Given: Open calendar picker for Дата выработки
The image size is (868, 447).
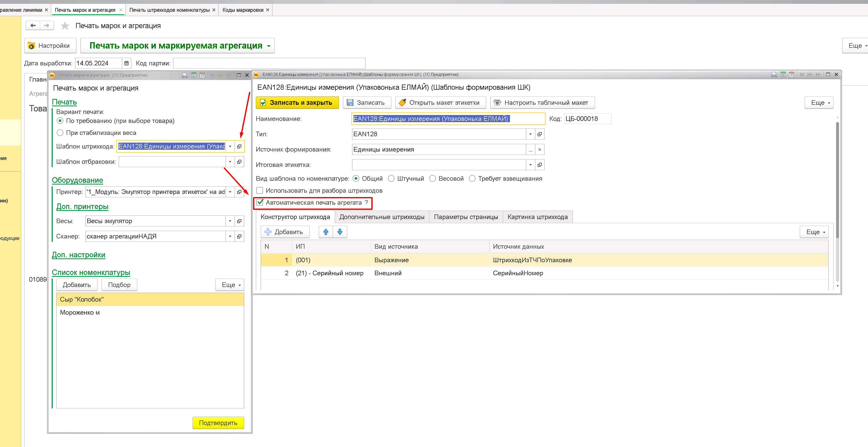Looking at the screenshot, I should click(126, 63).
